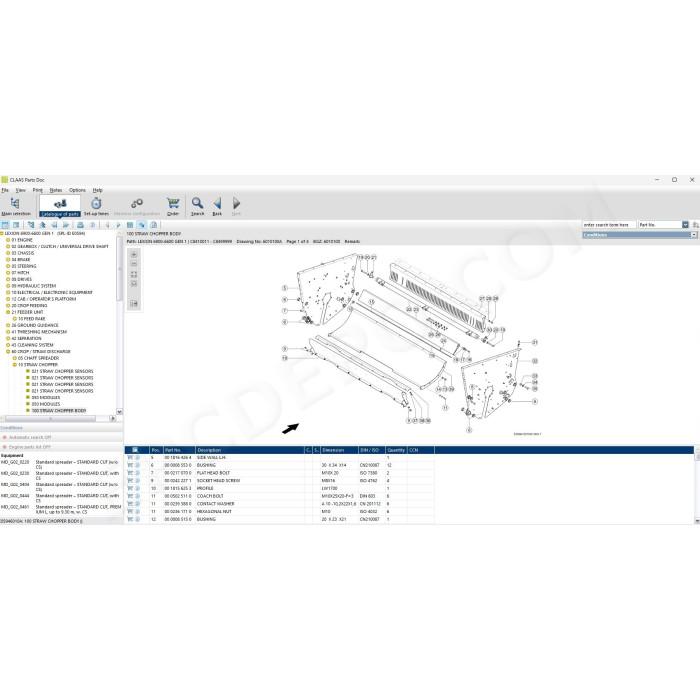Add COACH BOLT to cart via row icon

point(130,496)
